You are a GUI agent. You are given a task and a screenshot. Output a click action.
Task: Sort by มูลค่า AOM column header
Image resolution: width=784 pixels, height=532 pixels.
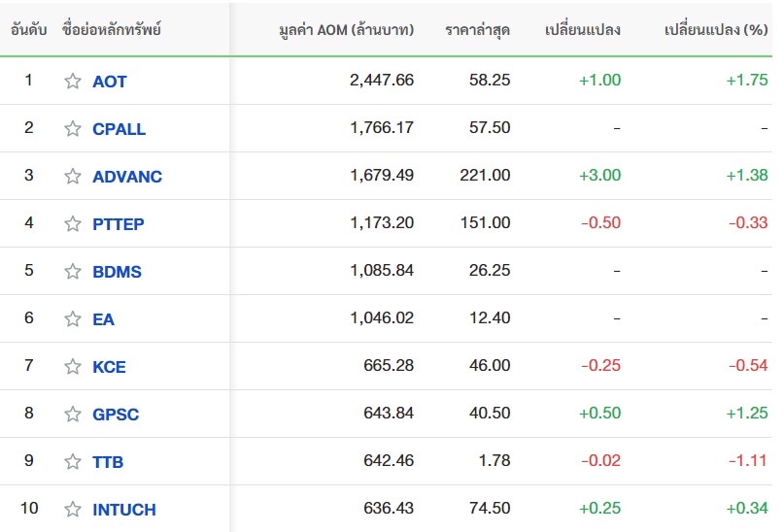pyautogui.click(x=345, y=30)
